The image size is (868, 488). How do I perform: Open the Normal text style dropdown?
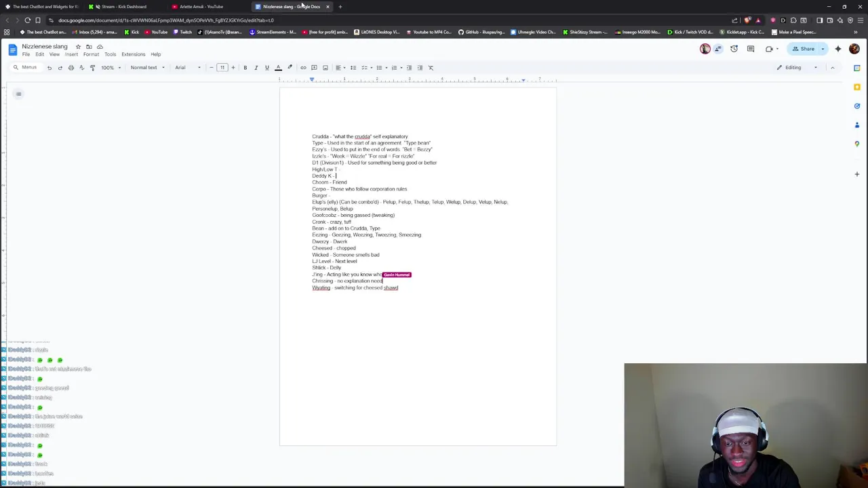tap(147, 68)
